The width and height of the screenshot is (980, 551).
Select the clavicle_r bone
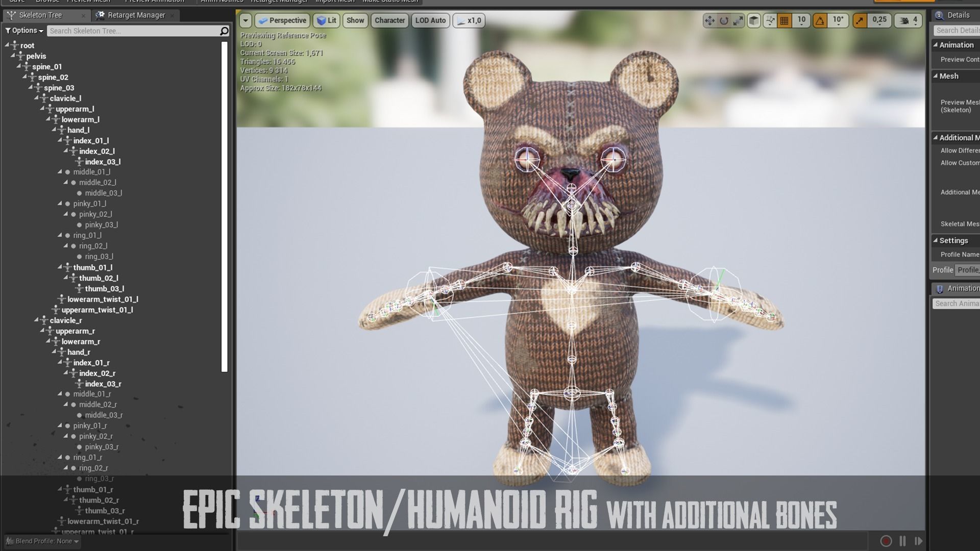tap(66, 320)
